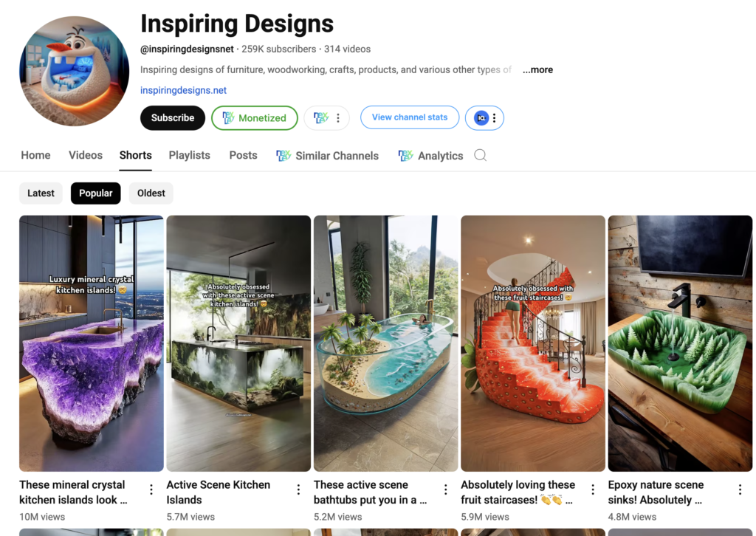Open the vidIQ blue icon menu

coord(484,117)
